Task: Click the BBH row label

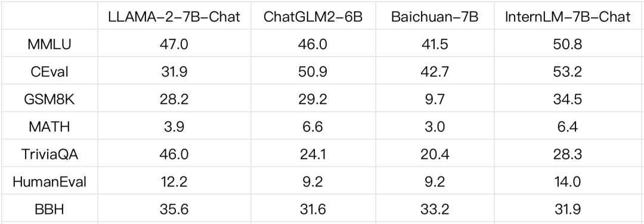Action: (49, 209)
